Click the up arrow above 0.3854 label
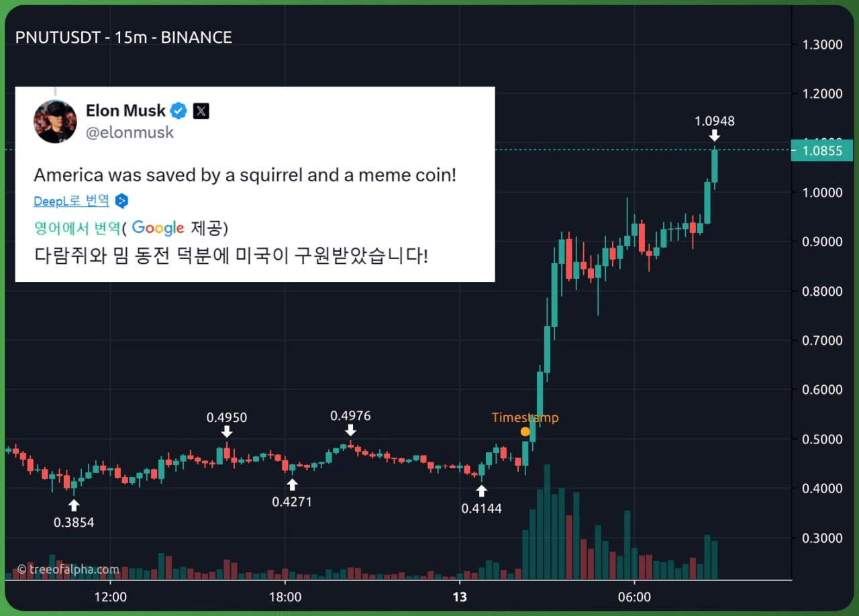Image resolution: width=859 pixels, height=616 pixels. [74, 505]
